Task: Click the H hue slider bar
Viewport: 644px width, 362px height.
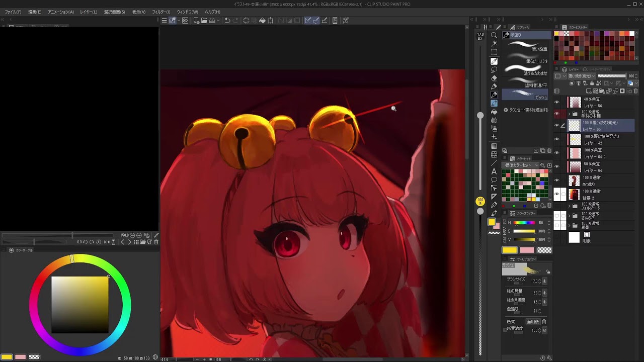Action: click(x=524, y=223)
